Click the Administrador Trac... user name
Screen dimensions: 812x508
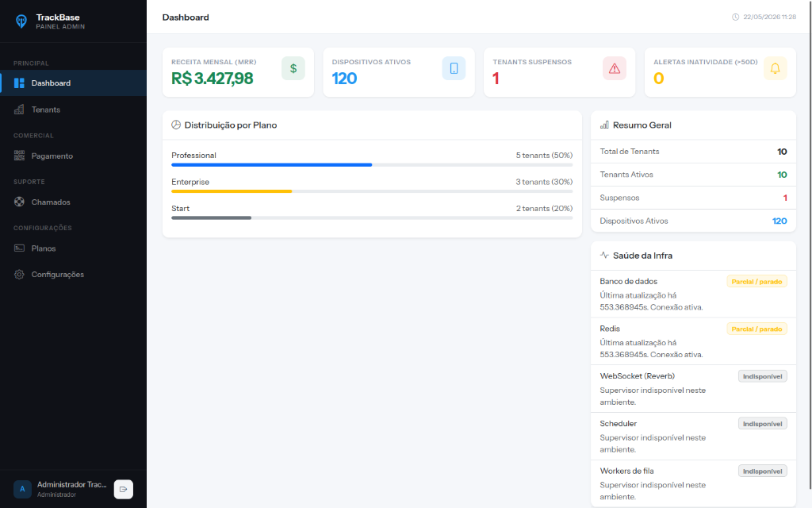pyautogui.click(x=72, y=484)
